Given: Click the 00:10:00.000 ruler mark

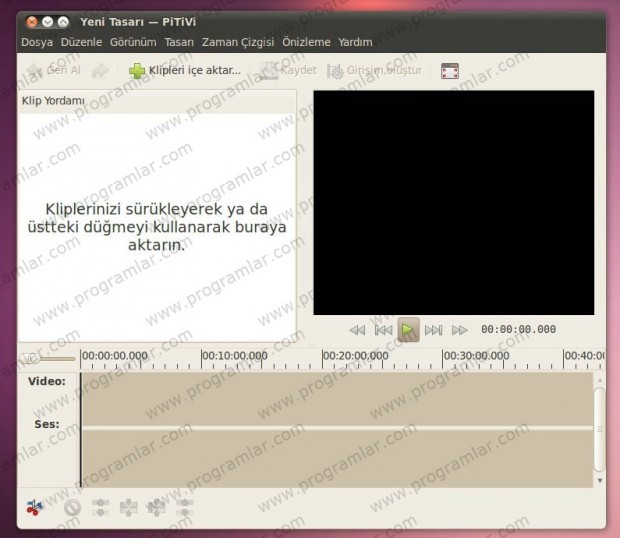Looking at the screenshot, I should coord(234,356).
